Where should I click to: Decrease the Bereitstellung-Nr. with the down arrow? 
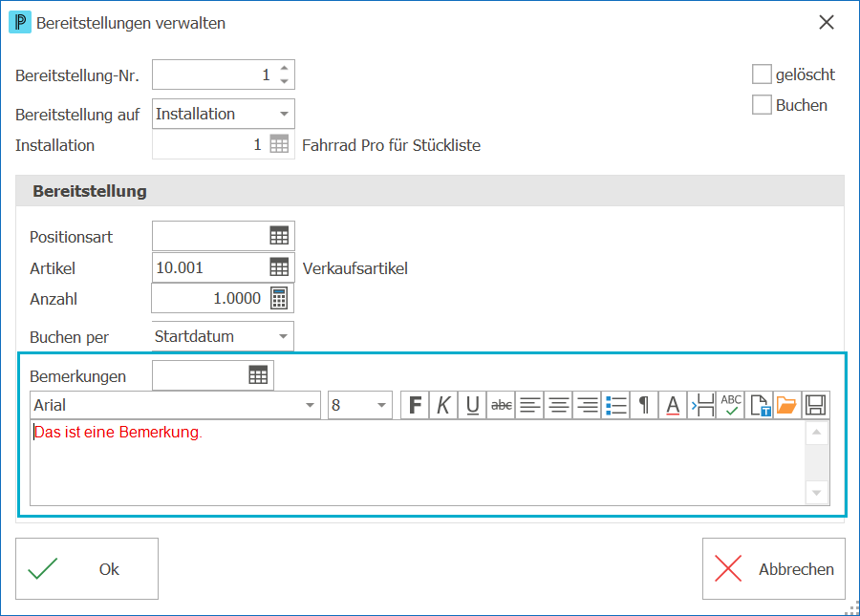click(x=284, y=81)
